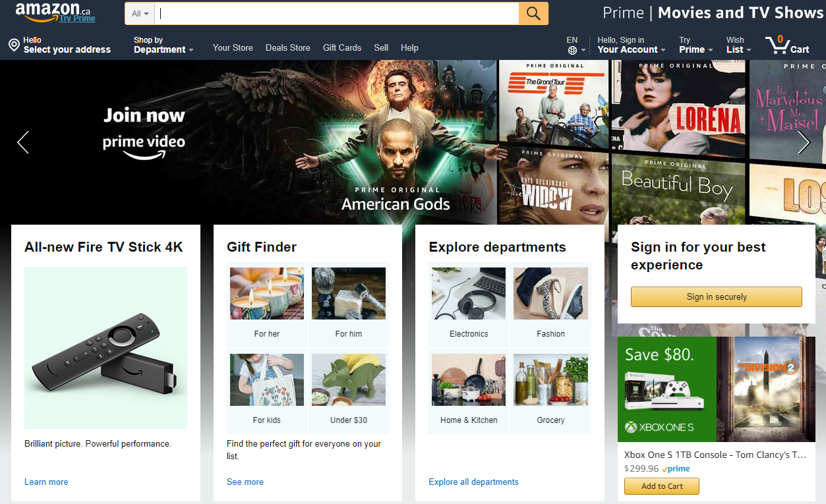Select Gift Cards in the navigation bar
The width and height of the screenshot is (826, 504).
click(x=342, y=47)
